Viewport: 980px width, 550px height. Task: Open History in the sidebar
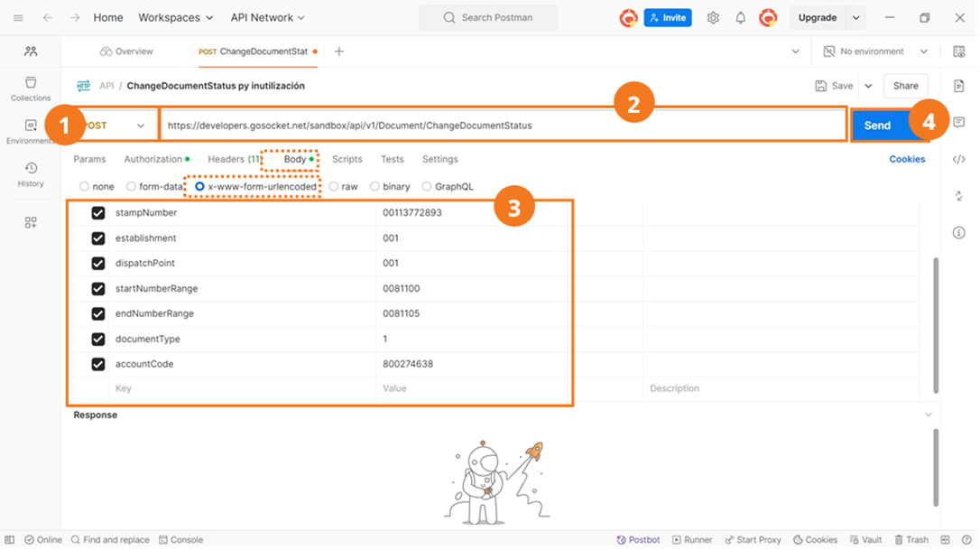31,174
